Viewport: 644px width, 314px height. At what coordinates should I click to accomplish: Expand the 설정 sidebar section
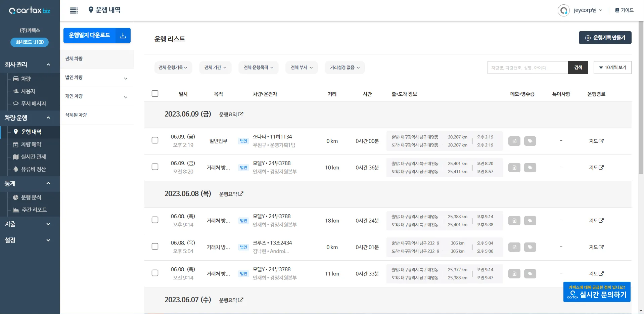pos(30,240)
